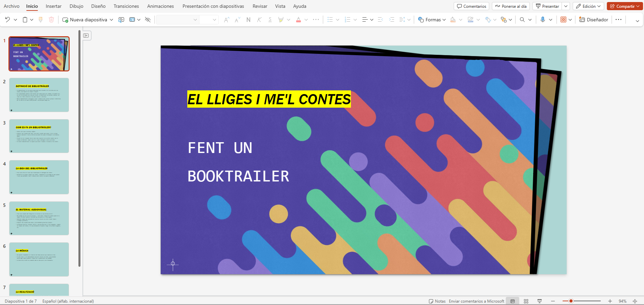Toggle the Notas pane

437,301
